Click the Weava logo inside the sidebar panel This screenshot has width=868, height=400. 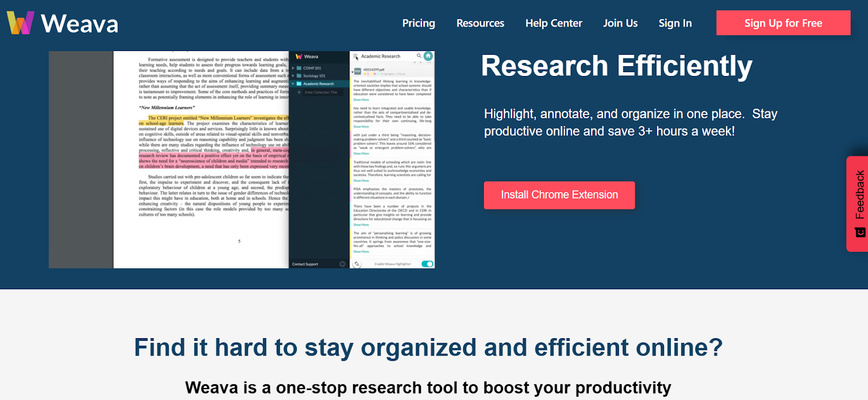coord(307,56)
